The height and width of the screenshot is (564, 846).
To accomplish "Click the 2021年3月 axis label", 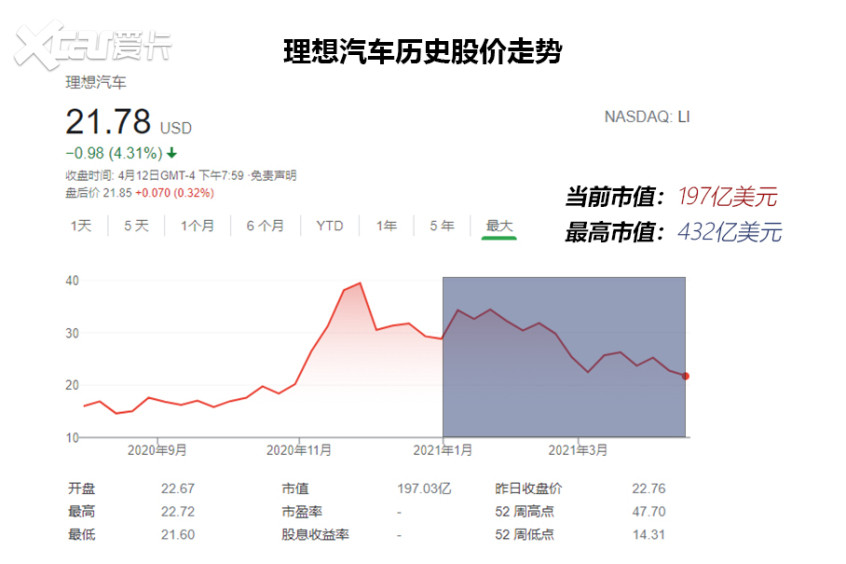I will (x=578, y=450).
